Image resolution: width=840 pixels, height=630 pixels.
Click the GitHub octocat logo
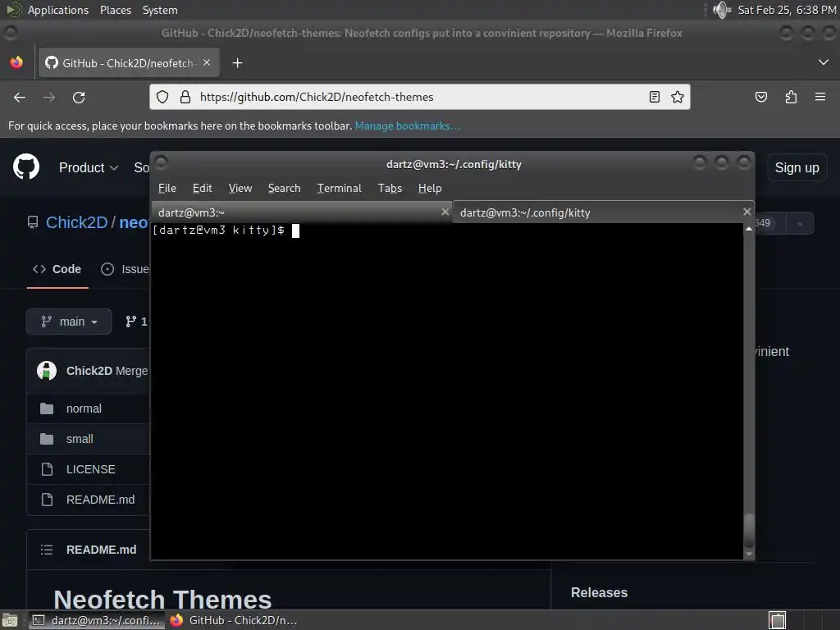tap(26, 167)
